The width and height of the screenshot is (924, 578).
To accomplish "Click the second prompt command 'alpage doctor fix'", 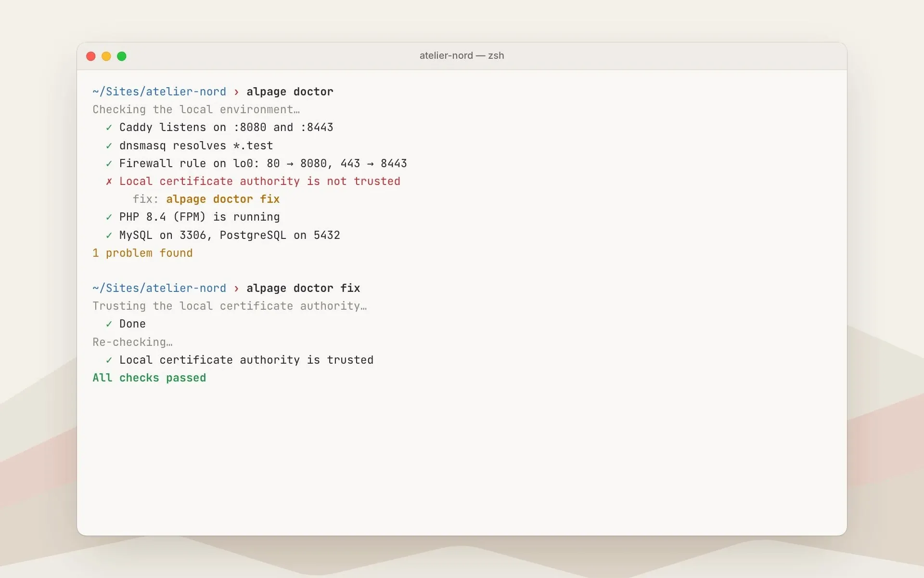I will [x=303, y=288].
